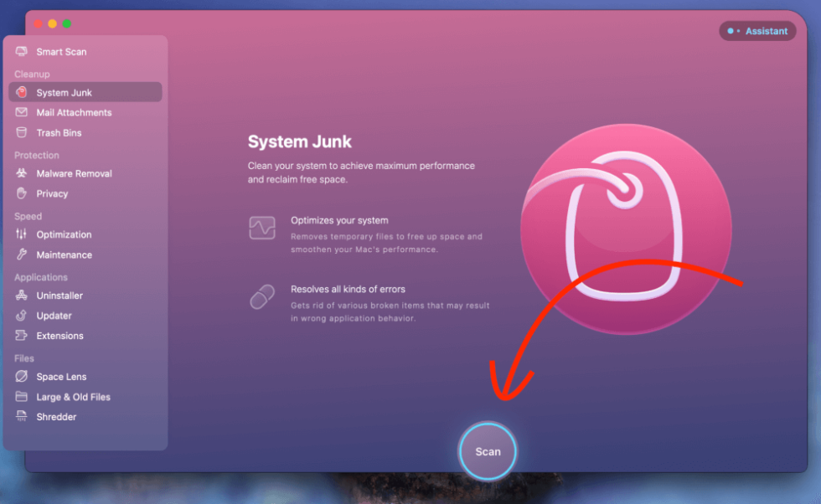Viewport: 821px width, 504px height.
Task: Click the Mail Attachments envelope icon
Action: [x=20, y=112]
